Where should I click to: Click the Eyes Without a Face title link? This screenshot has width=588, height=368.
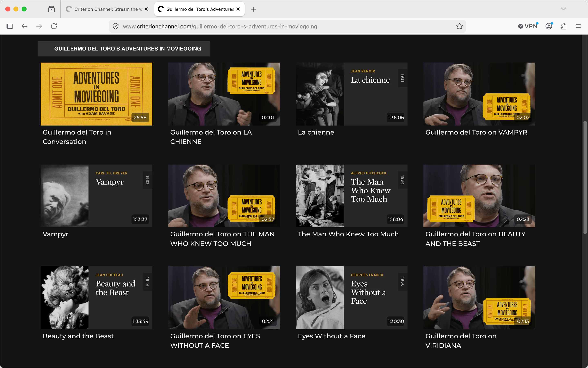(x=331, y=336)
